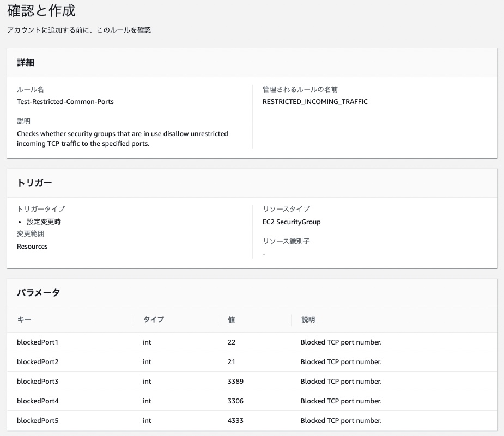Viewport: 504px width, 436px height.
Task: Click the 値 column header
Action: (x=232, y=320)
